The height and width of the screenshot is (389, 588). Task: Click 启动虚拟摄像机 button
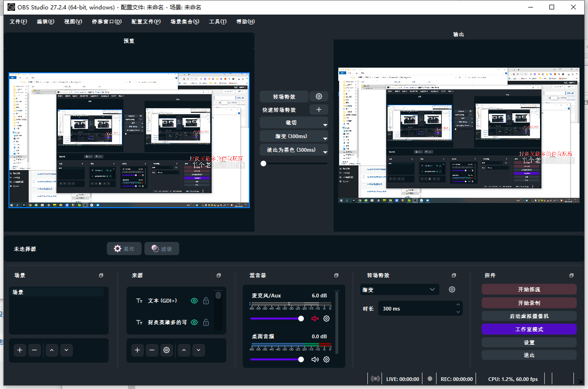pos(529,316)
